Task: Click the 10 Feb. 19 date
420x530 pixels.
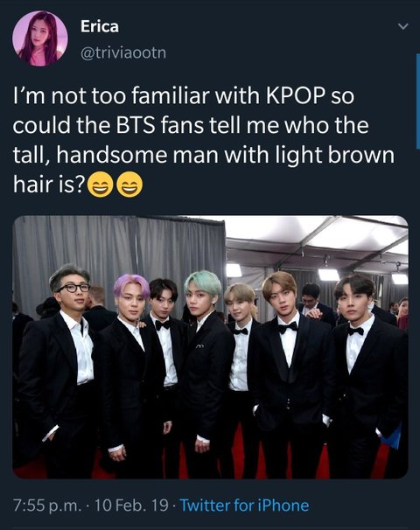Action: (131, 506)
